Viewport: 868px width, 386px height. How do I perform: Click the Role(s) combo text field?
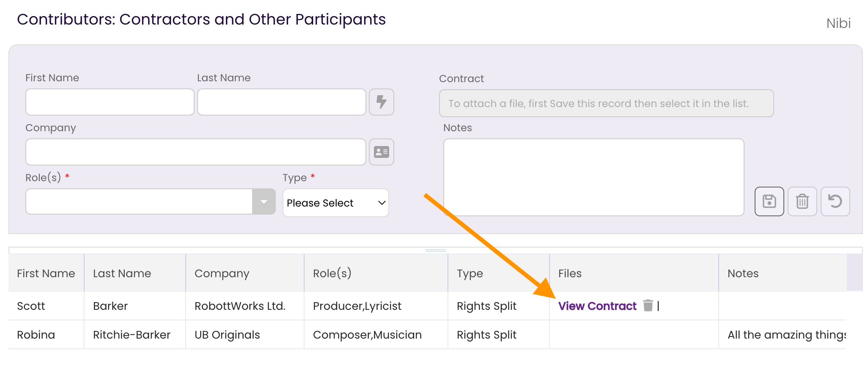pos(139,202)
